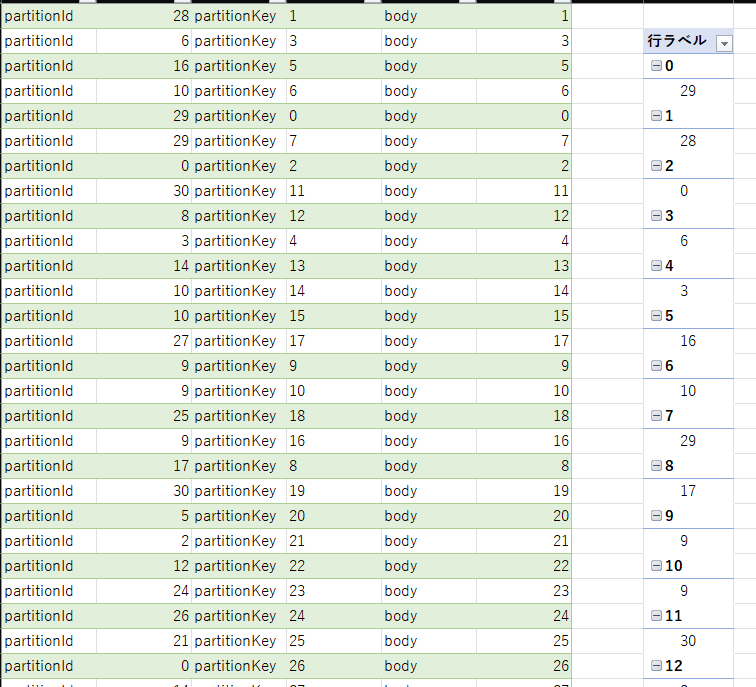The width and height of the screenshot is (756, 687).
Task: Collapse pivot group 9
Action: click(656, 516)
